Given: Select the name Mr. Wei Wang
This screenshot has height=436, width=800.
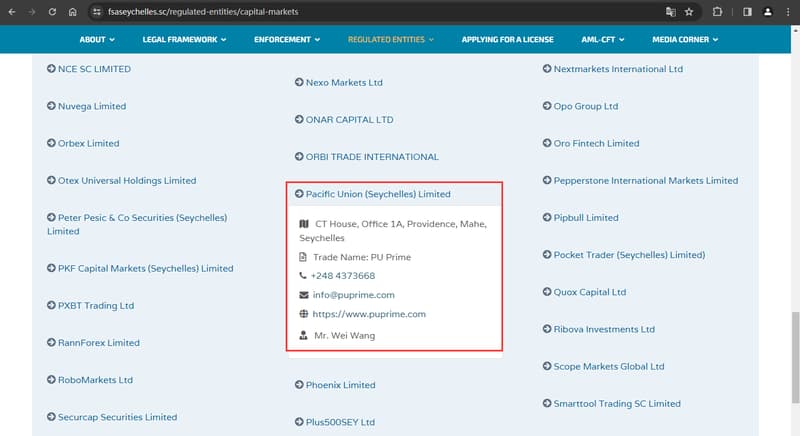Looking at the screenshot, I should click(x=344, y=336).
